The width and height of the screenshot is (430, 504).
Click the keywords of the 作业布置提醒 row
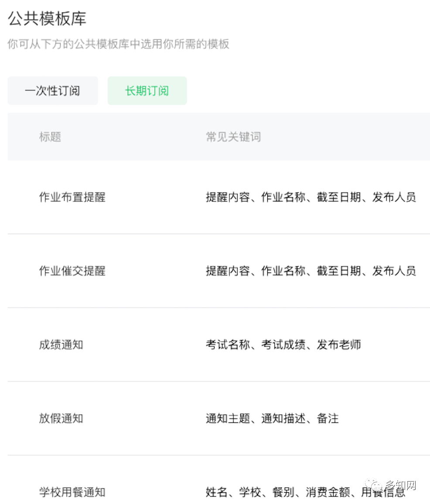pos(311,197)
